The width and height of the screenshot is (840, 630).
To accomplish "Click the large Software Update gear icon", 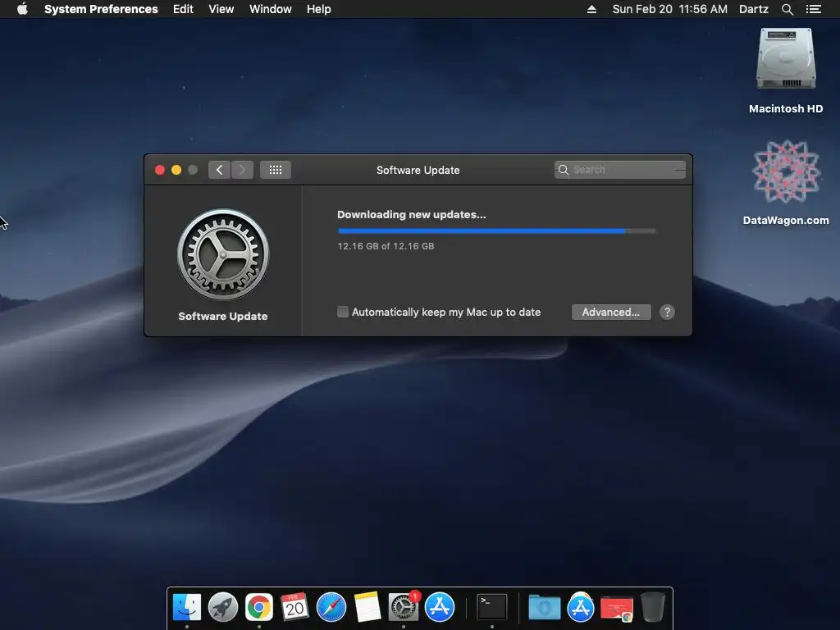I will (x=223, y=254).
